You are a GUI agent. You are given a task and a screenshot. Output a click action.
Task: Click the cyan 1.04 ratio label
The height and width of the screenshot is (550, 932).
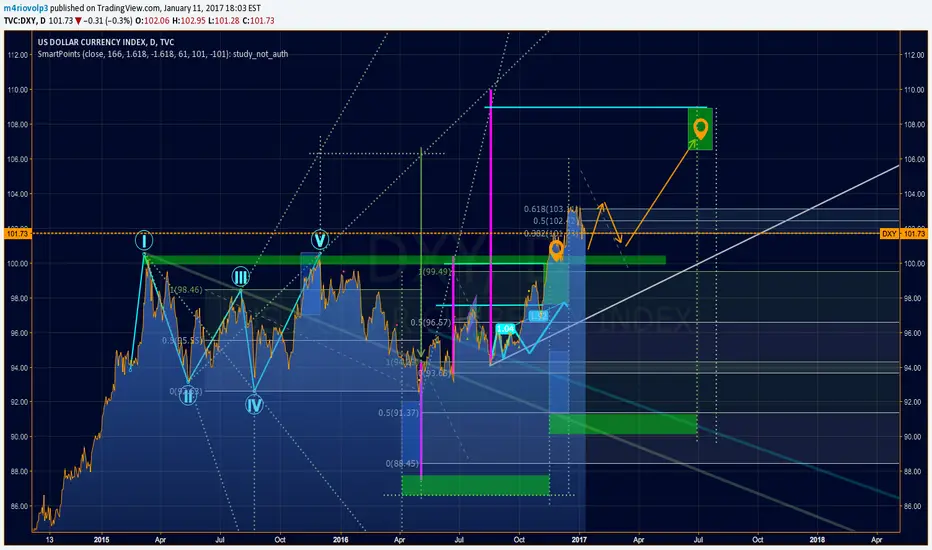coord(505,328)
